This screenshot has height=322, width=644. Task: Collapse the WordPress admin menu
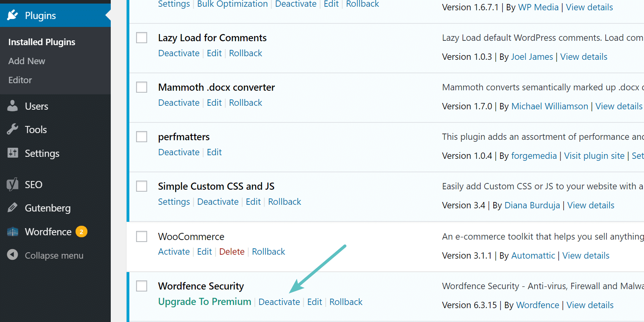click(54, 255)
